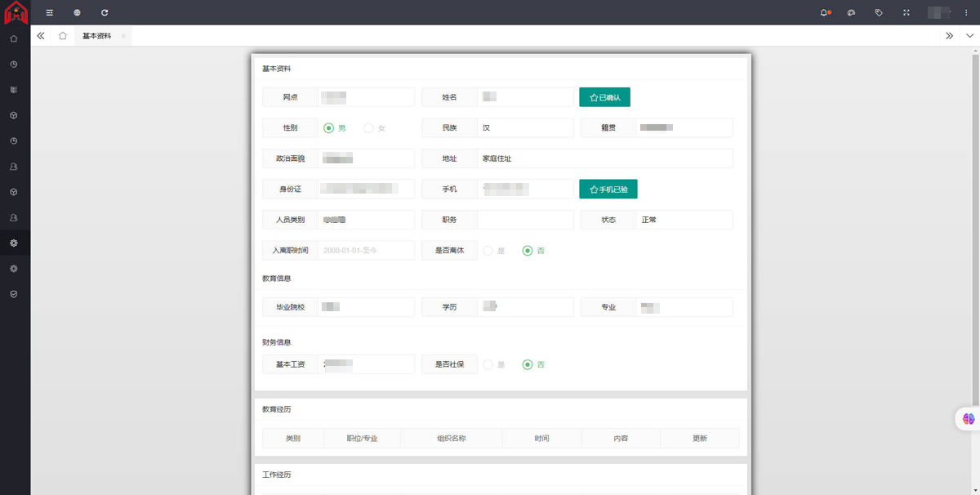Viewport: 980px width, 495px height.
Task: Click the tag icon in top bar
Action: [x=879, y=13]
